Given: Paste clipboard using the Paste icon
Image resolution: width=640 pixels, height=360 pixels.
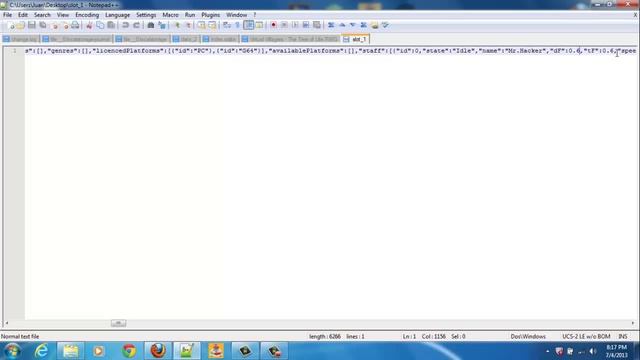Looking at the screenshot, I should [111, 25].
